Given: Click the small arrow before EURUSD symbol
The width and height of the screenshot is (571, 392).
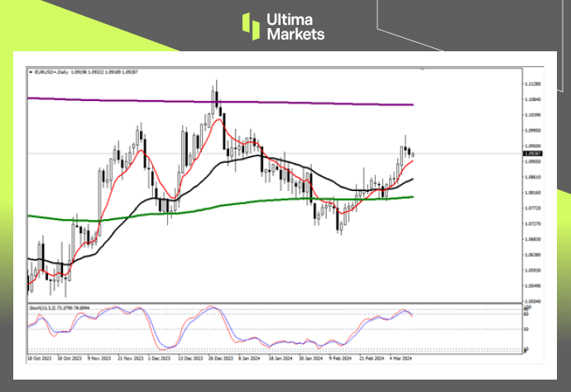Looking at the screenshot, I should (31, 73).
